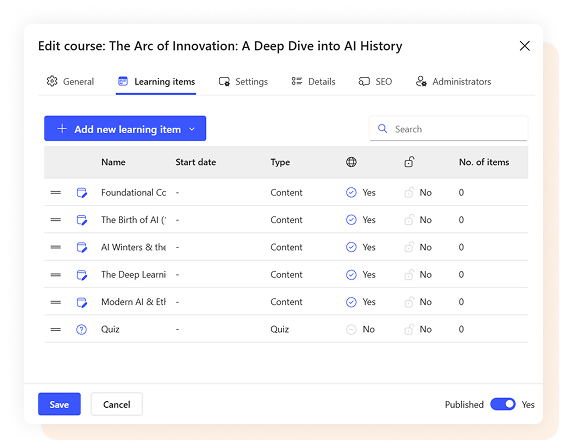Click the drag handle for The Birth of AI row
The image size is (567, 448).
(x=56, y=220)
